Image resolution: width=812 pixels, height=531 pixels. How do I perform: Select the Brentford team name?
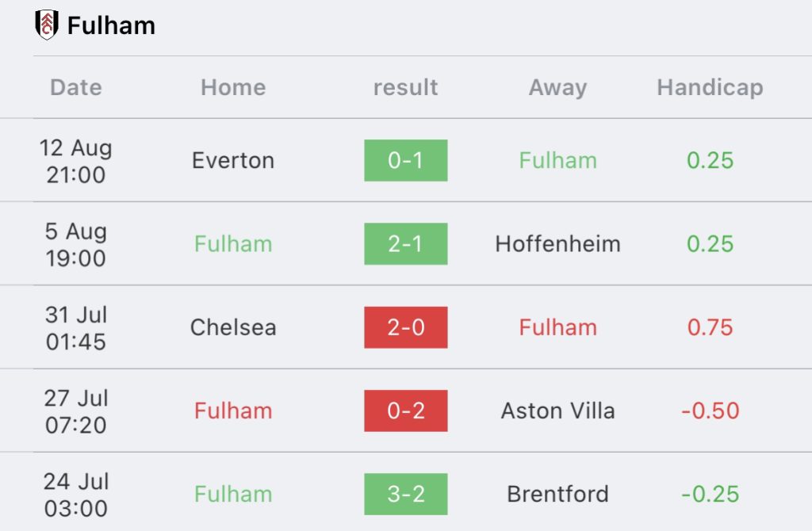point(557,494)
